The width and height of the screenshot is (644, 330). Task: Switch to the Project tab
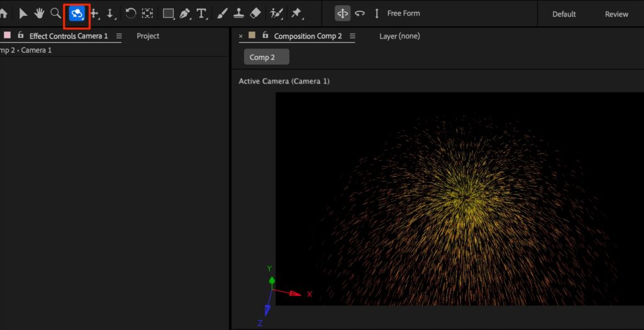[x=148, y=36]
